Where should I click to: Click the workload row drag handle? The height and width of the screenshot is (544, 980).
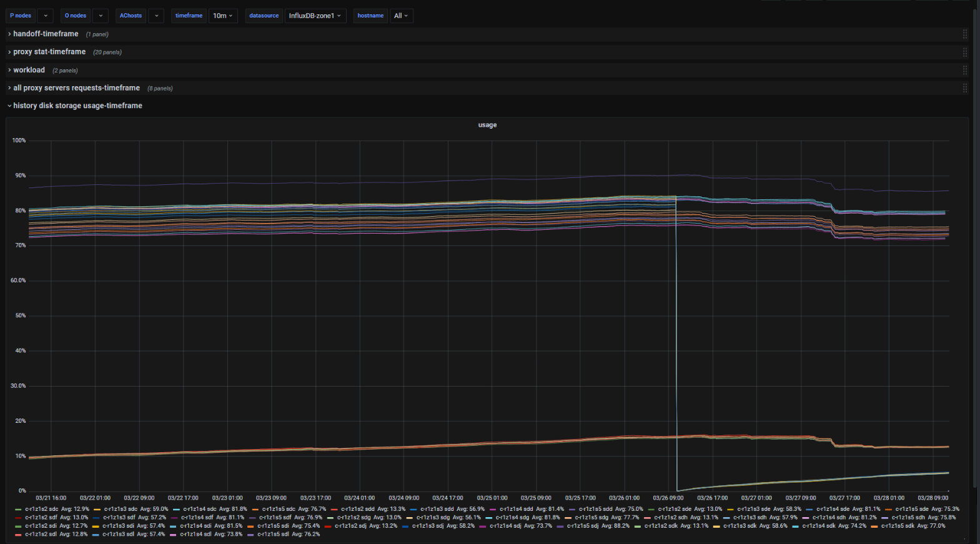coord(964,71)
